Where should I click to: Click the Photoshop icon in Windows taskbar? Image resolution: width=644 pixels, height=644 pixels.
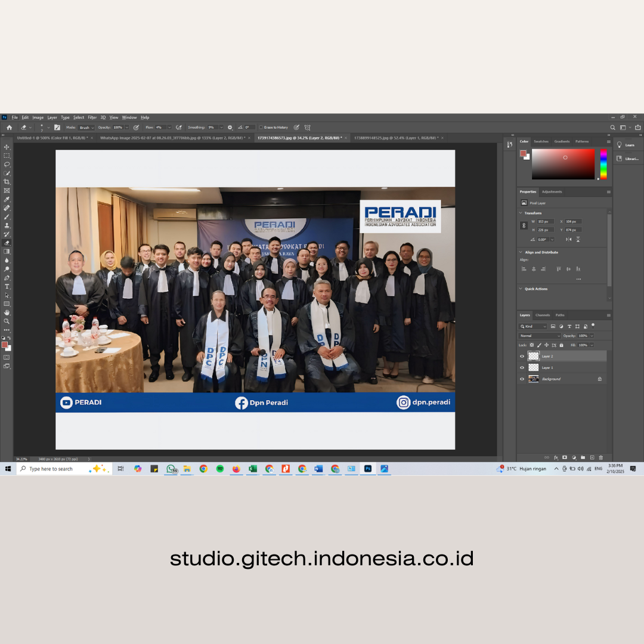368,469
